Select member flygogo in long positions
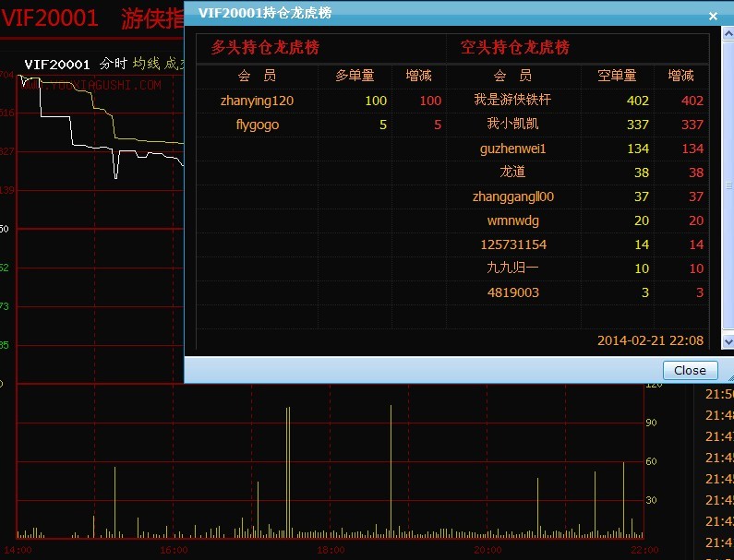Screen dimensions: 734x560 pos(257,125)
